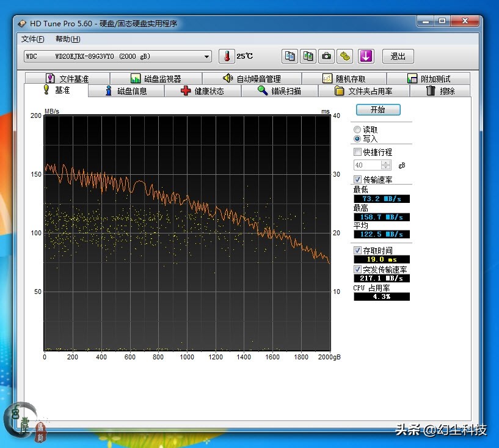Uncheck the 传输速率 checkbox

(x=358, y=179)
